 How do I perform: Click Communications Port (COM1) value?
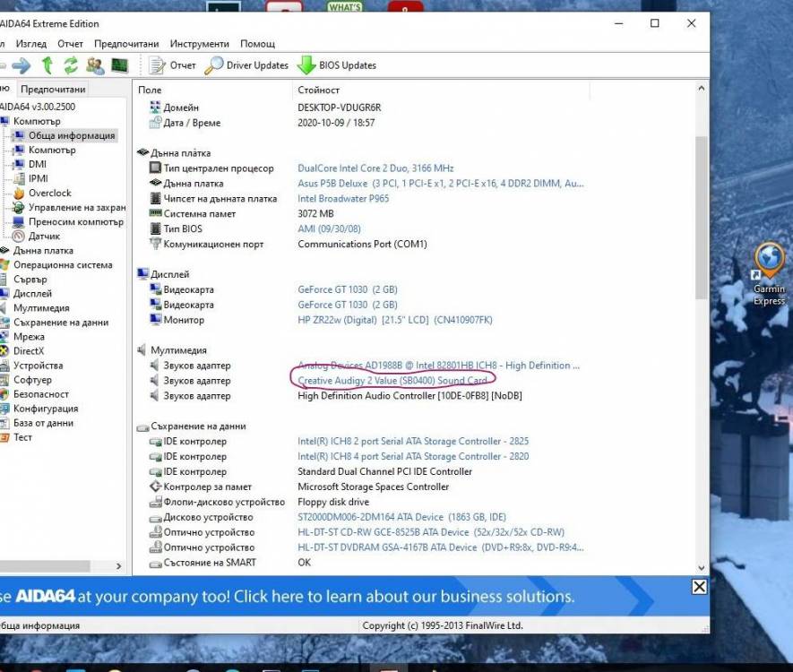click(x=362, y=245)
